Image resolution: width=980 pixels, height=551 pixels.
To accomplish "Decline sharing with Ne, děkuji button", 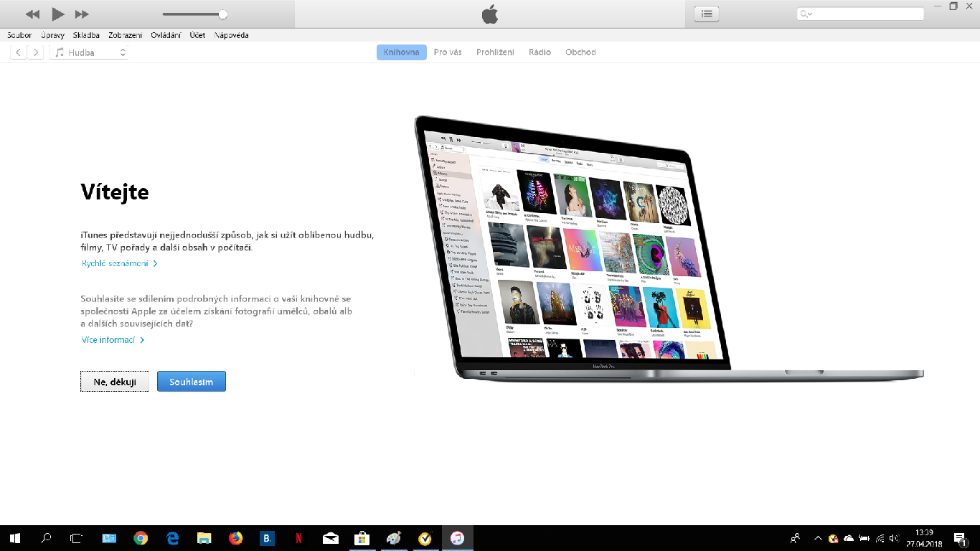I will click(x=115, y=382).
